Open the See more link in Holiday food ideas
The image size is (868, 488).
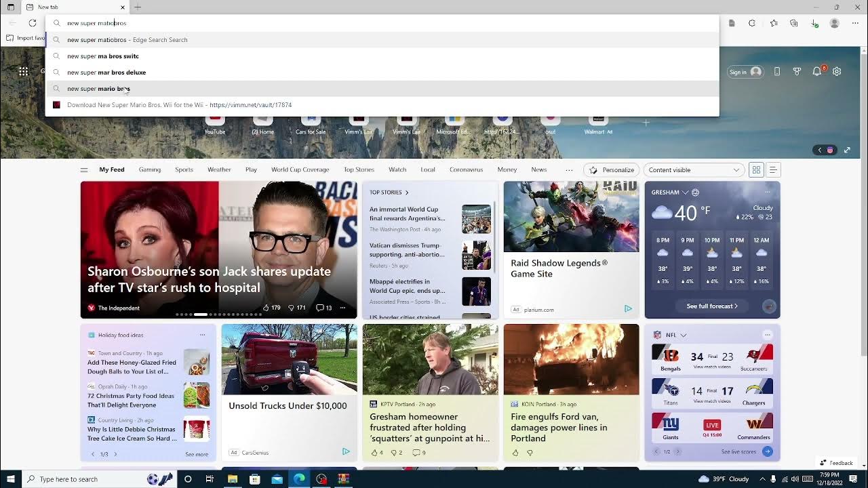(x=197, y=454)
